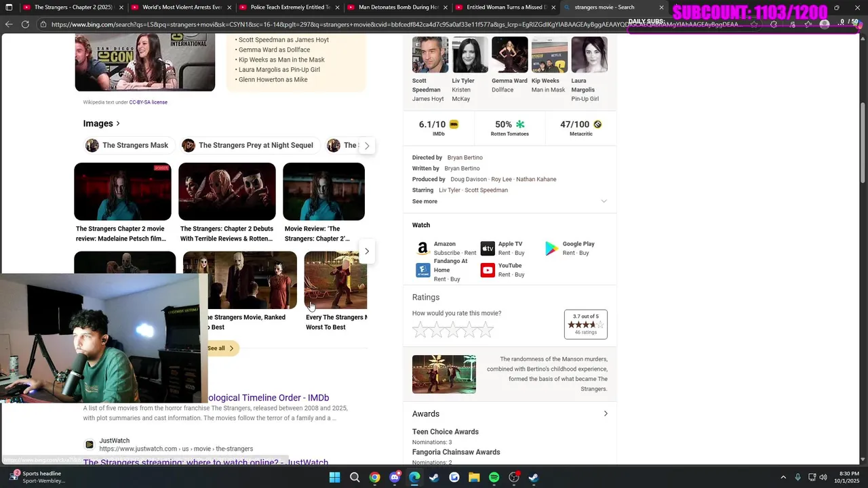868x488 pixels.
Task: Show hidden system tray icons
Action: [783, 477]
